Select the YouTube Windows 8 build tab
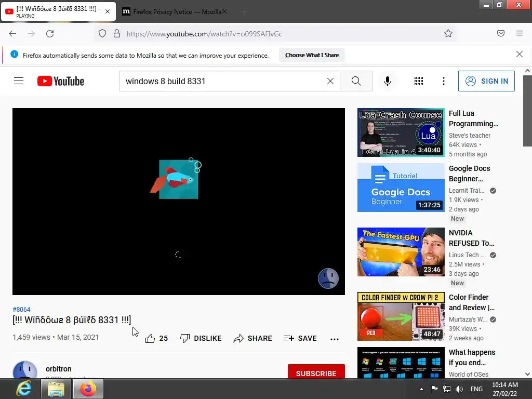This screenshot has width=532, height=399. click(x=58, y=12)
